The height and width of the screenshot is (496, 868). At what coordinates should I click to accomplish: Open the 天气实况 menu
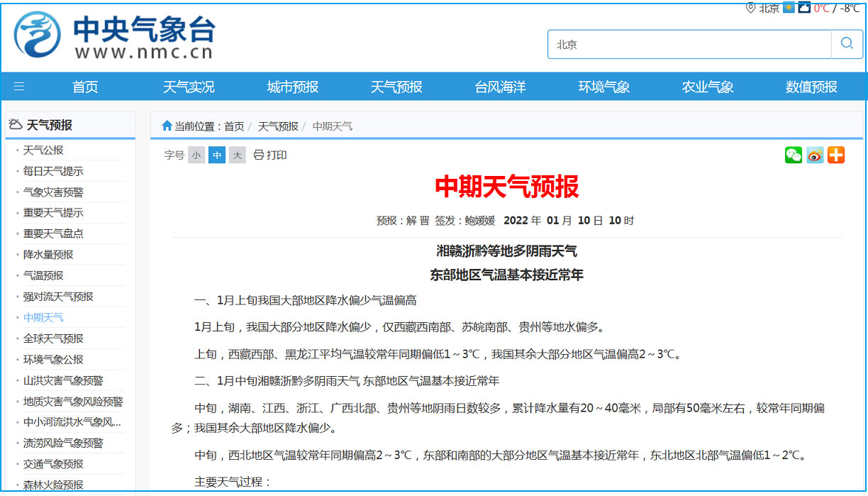pyautogui.click(x=189, y=87)
